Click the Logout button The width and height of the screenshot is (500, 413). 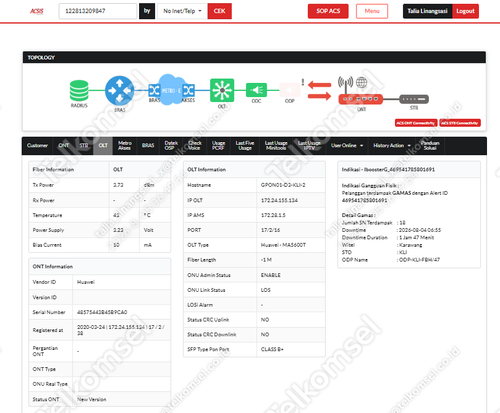pyautogui.click(x=465, y=11)
